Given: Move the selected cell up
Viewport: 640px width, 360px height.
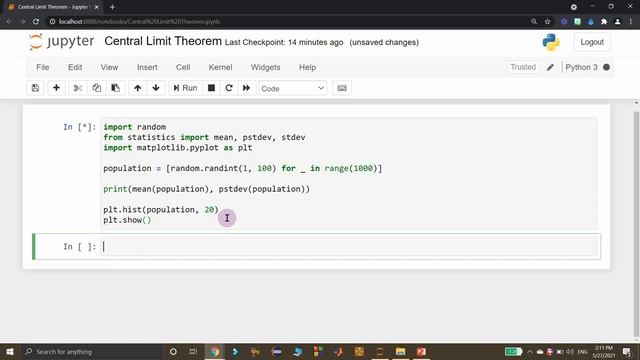Looking at the screenshot, I should [x=138, y=88].
